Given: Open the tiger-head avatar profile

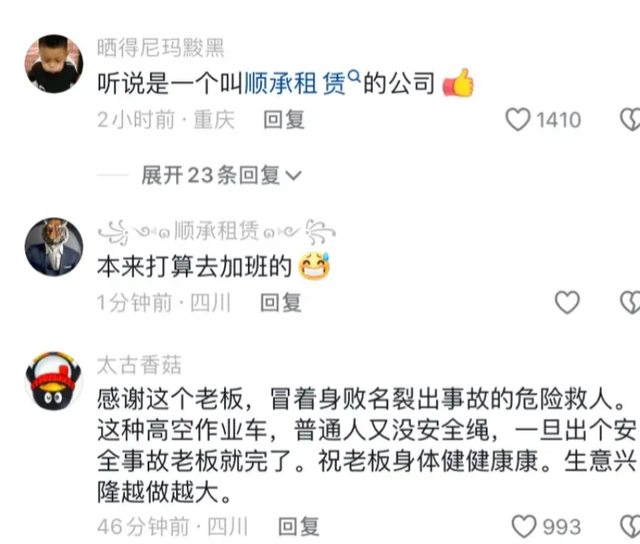Looking at the screenshot, I should (54, 247).
